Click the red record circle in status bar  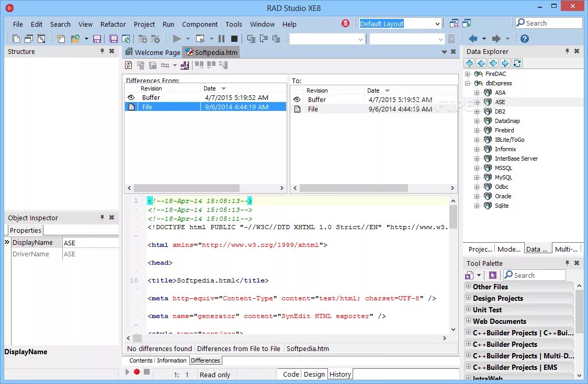pos(137,371)
